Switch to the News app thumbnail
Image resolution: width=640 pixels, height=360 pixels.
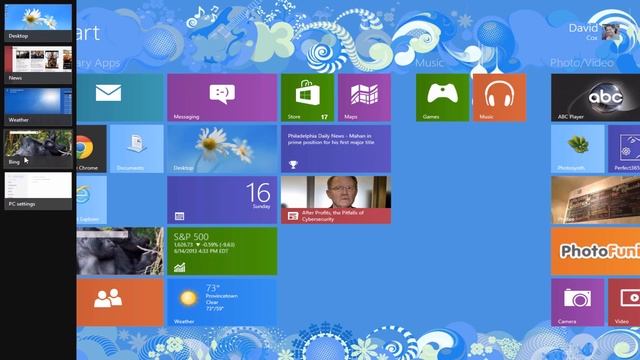38,64
